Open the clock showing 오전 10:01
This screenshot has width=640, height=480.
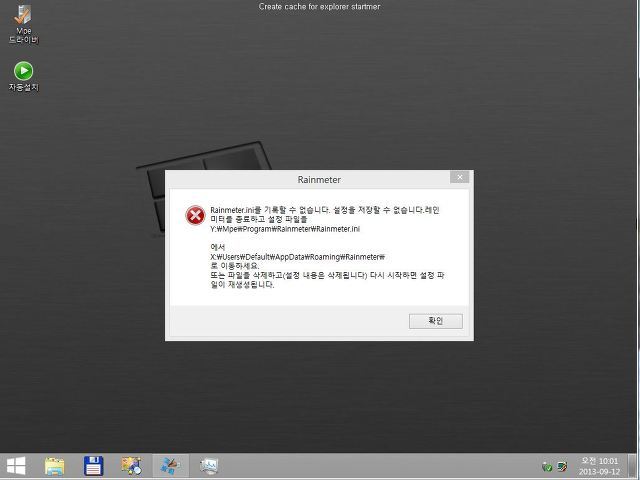coord(599,466)
